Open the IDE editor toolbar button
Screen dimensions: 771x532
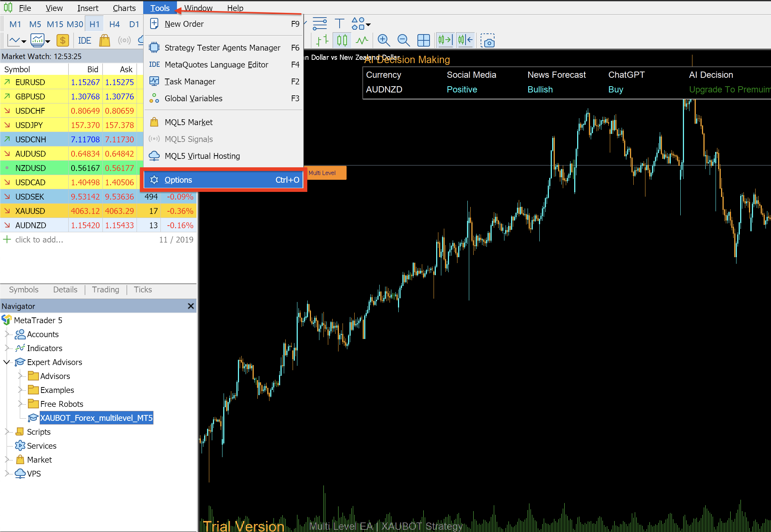tap(84, 40)
